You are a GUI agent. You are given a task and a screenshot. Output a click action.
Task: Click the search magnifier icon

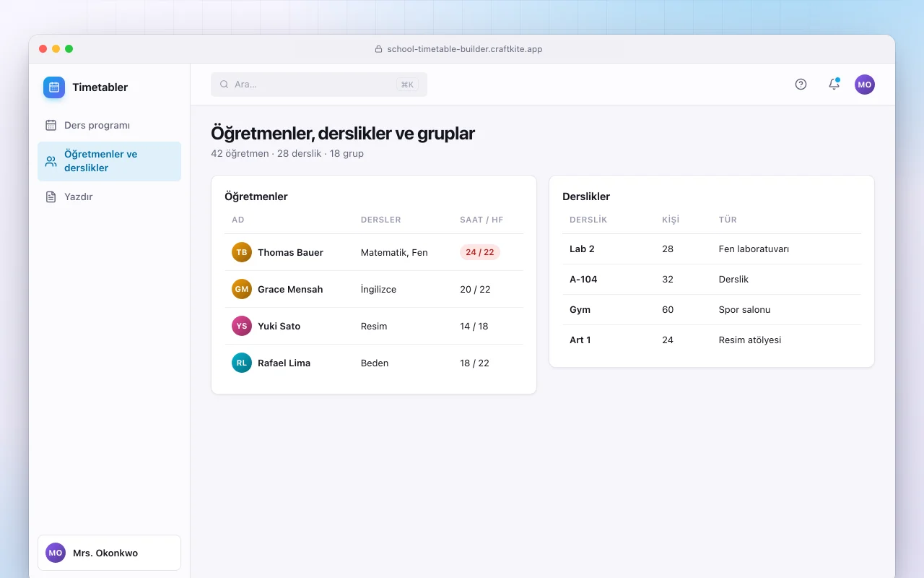pyautogui.click(x=225, y=85)
